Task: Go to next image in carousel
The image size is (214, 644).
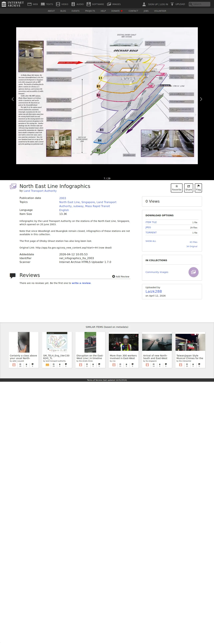Action: (201, 99)
